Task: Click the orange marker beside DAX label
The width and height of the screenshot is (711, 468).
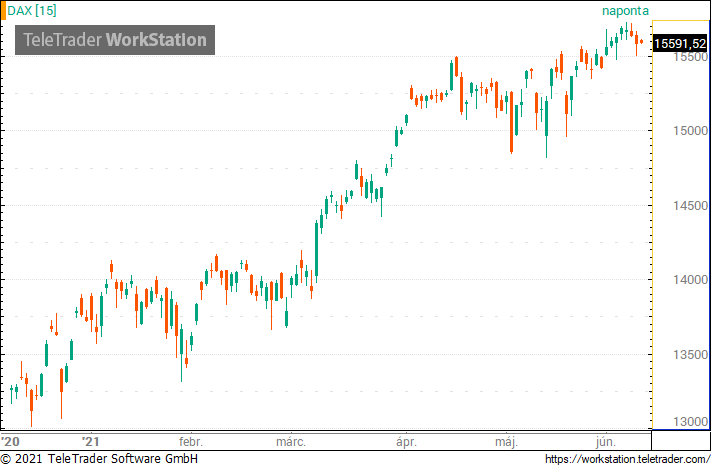Action: click(3, 10)
